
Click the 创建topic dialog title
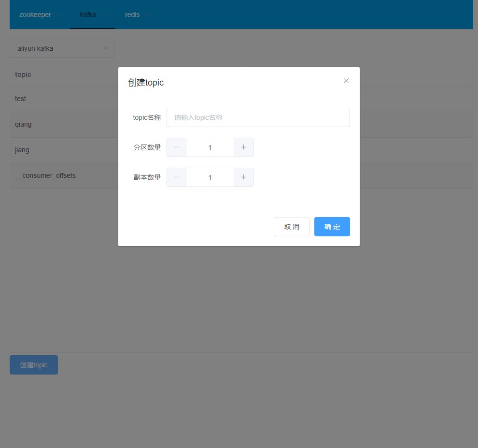[x=146, y=82]
